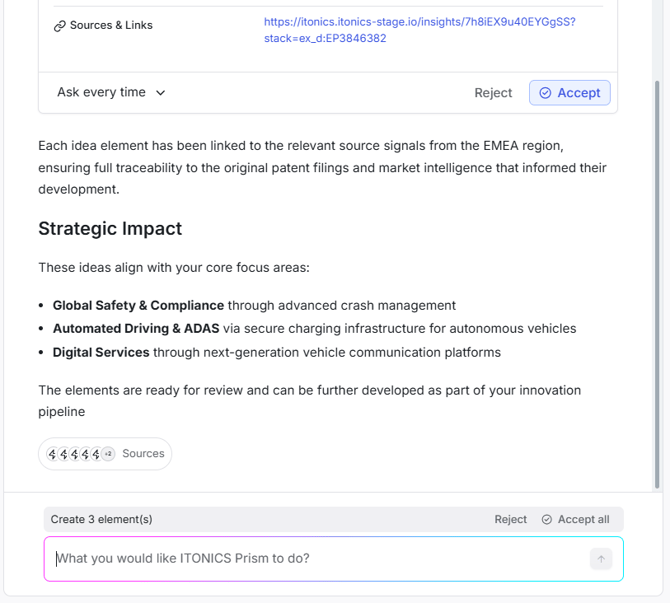Click the Create 3 element(s) label
Viewport: 670px width, 603px height.
pos(102,519)
